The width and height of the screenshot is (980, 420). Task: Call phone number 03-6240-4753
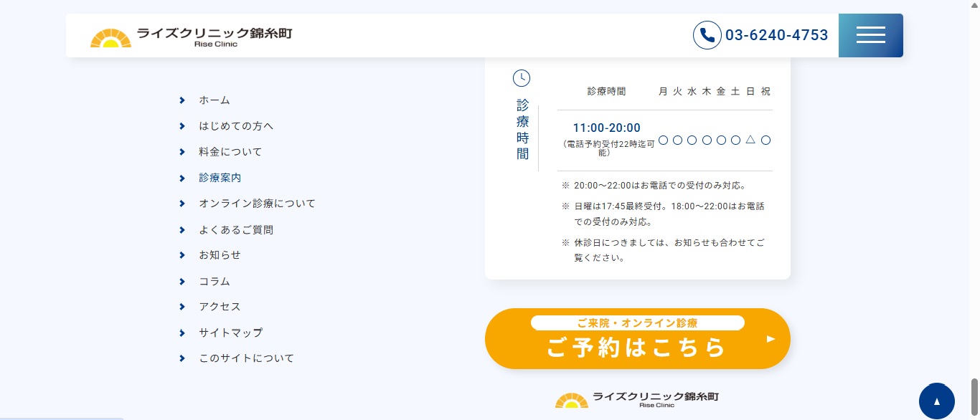776,35
